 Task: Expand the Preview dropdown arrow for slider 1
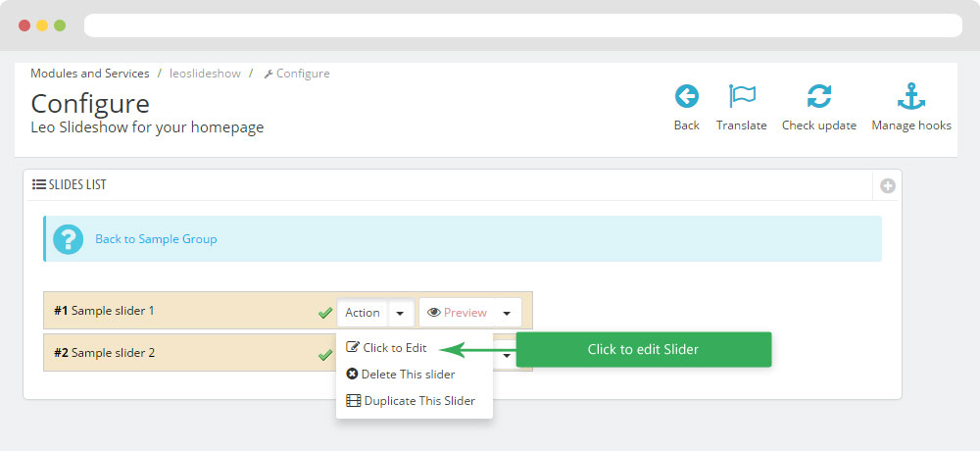(x=507, y=313)
